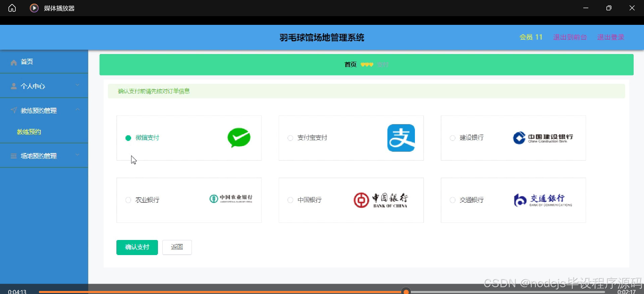The image size is (644, 294).
Task: Click the 羽毛球馆场地管理系统 title
Action: tap(322, 38)
